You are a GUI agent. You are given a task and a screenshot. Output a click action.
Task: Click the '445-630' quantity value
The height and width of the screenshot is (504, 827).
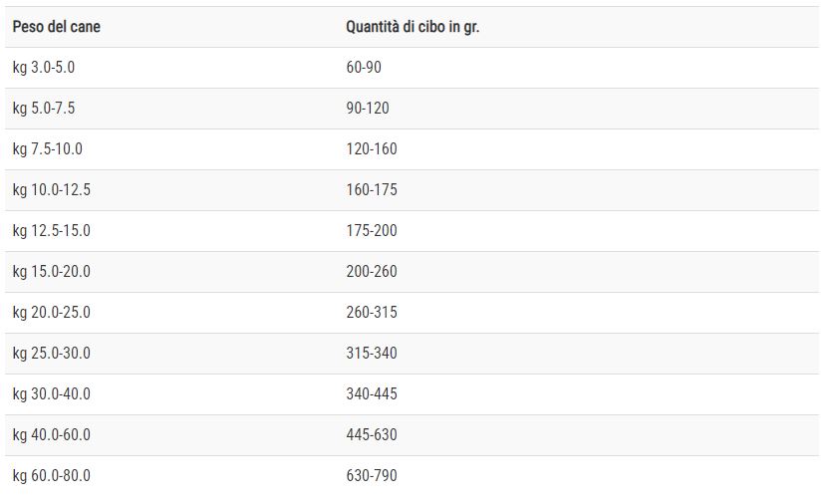pos(372,435)
